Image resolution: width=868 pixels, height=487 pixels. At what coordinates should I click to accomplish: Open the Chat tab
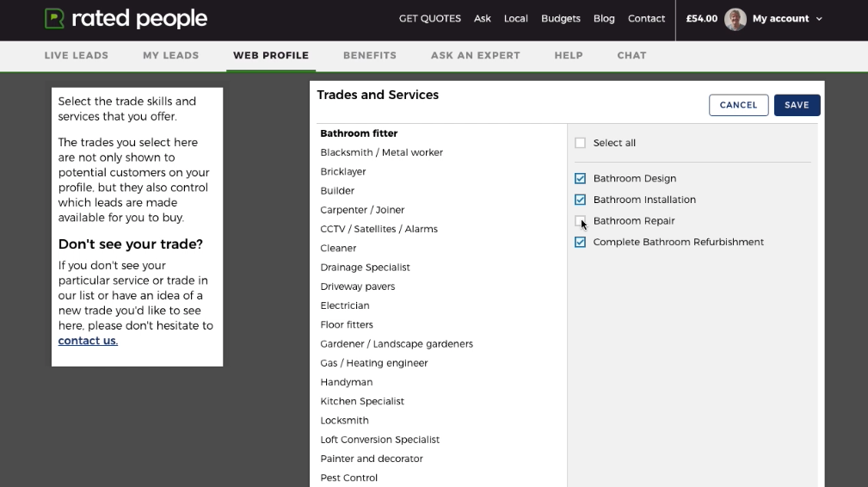pos(631,55)
